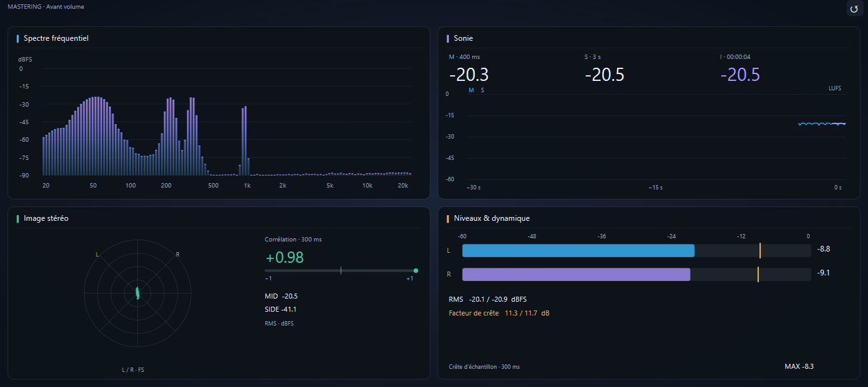This screenshot has width=868, height=387.
Task: Click the "1k" frequency axis label
Action: coord(247,186)
